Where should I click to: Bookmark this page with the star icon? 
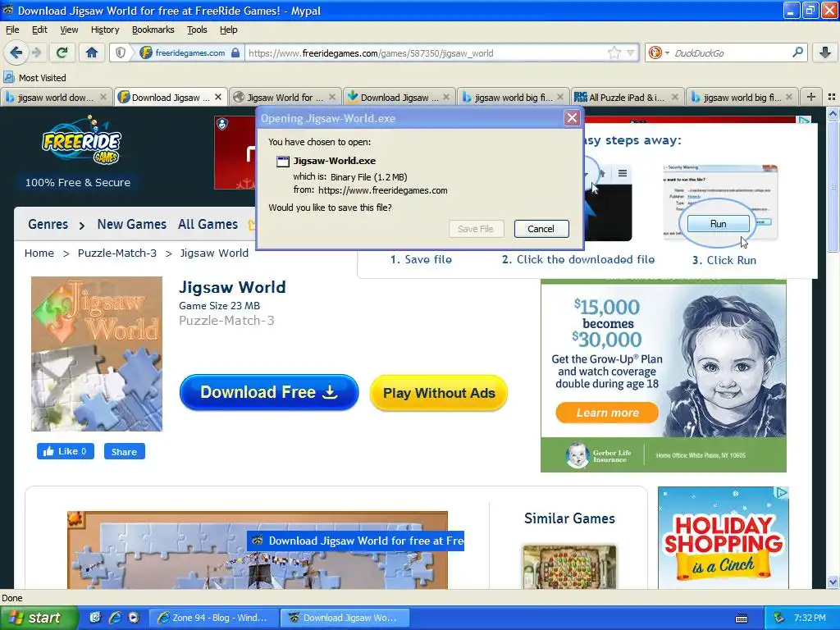coord(614,53)
